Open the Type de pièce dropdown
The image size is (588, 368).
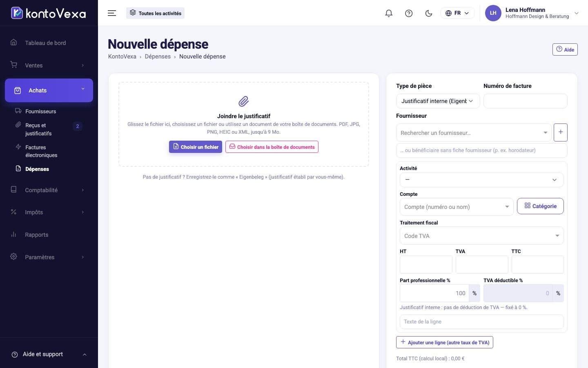coord(438,101)
